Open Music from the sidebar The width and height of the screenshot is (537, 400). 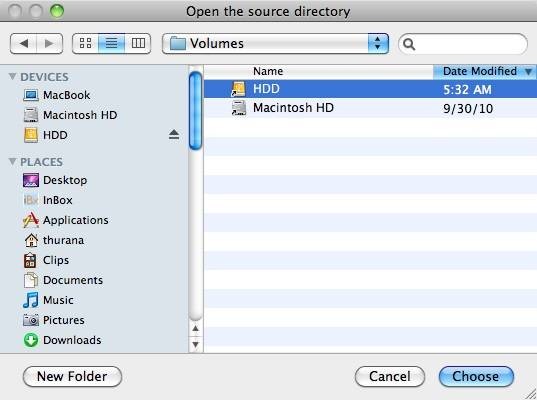pyautogui.click(x=58, y=300)
